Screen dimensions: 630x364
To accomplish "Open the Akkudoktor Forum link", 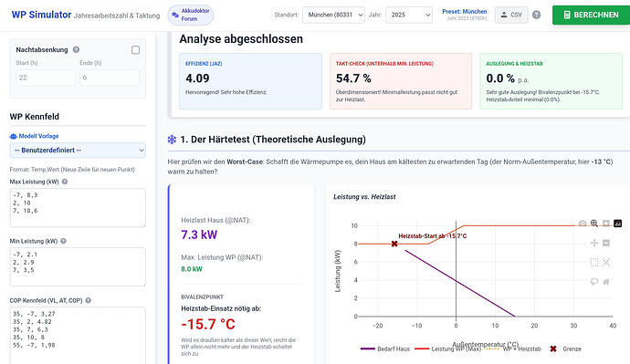I will click(191, 15).
